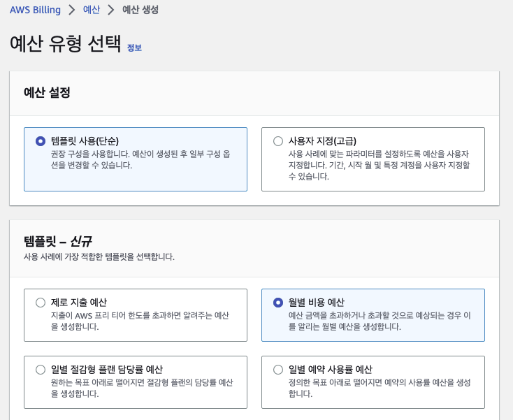Select the 사용자 지정(고급) radio button
The height and width of the screenshot is (420, 513).
278,141
